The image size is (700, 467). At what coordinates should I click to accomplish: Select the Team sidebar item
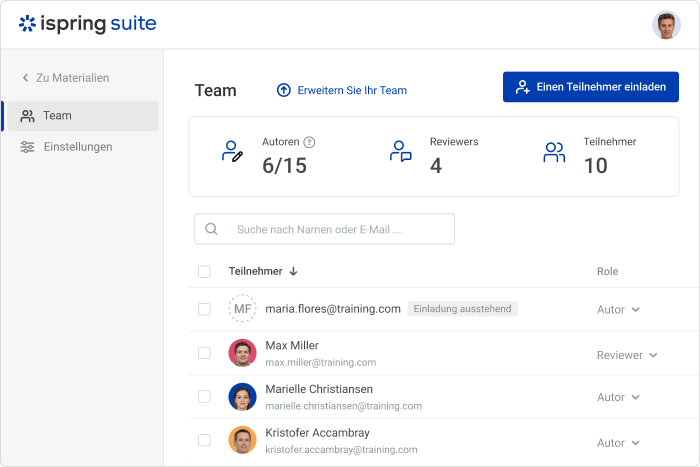click(x=83, y=116)
